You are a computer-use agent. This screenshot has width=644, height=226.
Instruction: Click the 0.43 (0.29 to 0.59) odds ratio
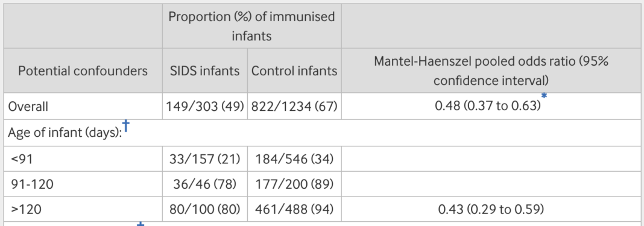click(x=491, y=210)
